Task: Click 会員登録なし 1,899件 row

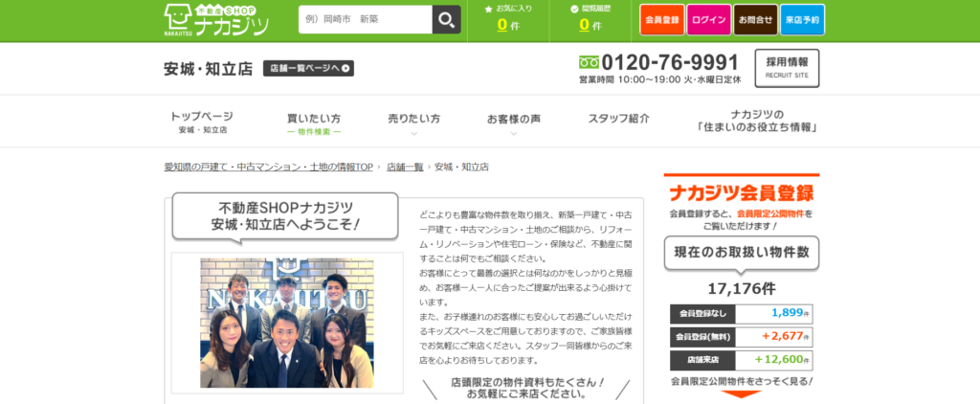Action: point(742,314)
